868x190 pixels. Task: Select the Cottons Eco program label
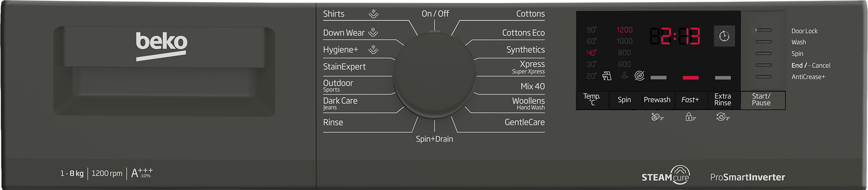(523, 33)
